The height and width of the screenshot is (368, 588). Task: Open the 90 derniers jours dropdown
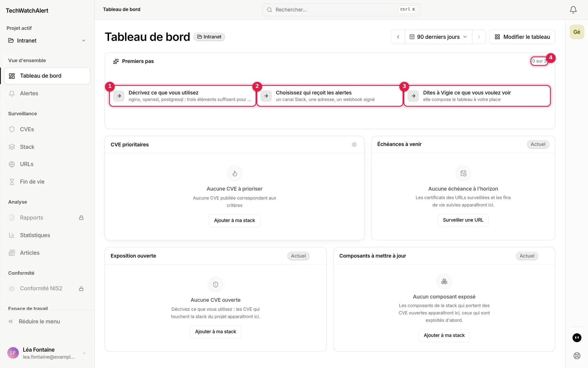click(438, 37)
